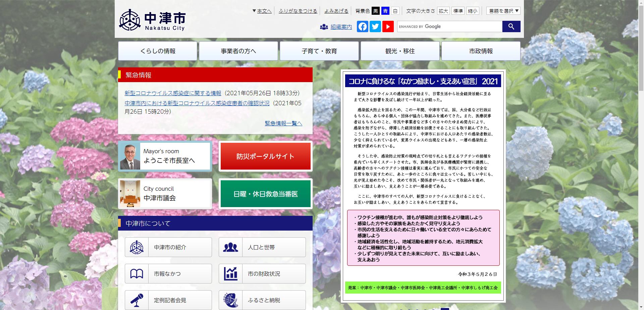Enable enlarged text with 拡大
The image size is (644, 310).
tap(444, 11)
